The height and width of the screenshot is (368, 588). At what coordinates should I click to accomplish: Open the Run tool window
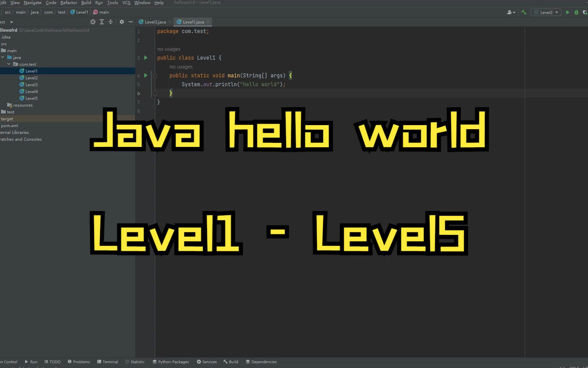point(31,362)
